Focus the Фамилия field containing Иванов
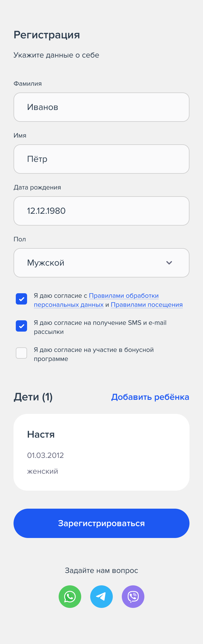 pyautogui.click(x=101, y=107)
